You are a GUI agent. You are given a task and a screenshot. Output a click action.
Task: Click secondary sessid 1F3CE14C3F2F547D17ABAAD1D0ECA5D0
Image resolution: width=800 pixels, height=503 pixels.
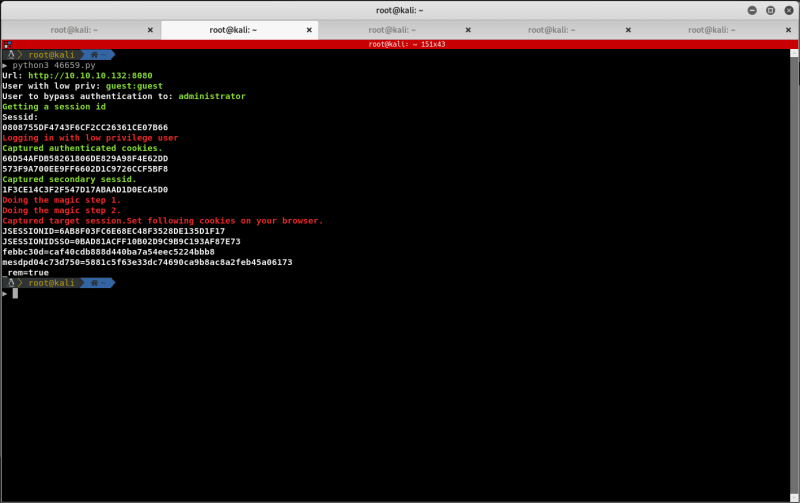(85, 190)
